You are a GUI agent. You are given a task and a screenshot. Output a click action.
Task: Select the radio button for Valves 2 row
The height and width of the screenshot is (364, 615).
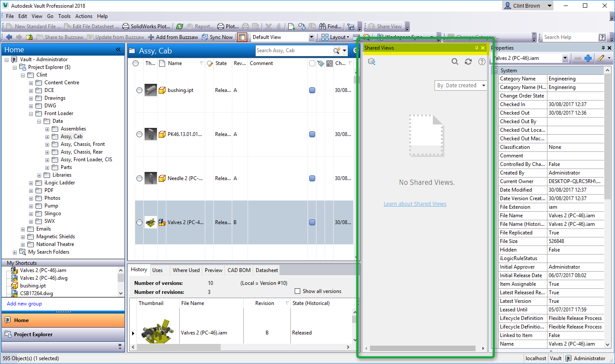pos(139,222)
